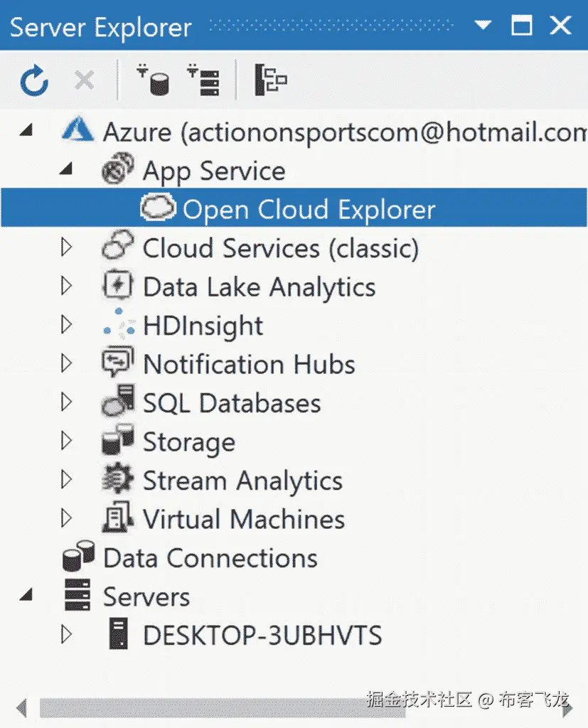The width and height of the screenshot is (588, 728).
Task: Click the horizontal scrollbar thumb
Action: point(222,709)
